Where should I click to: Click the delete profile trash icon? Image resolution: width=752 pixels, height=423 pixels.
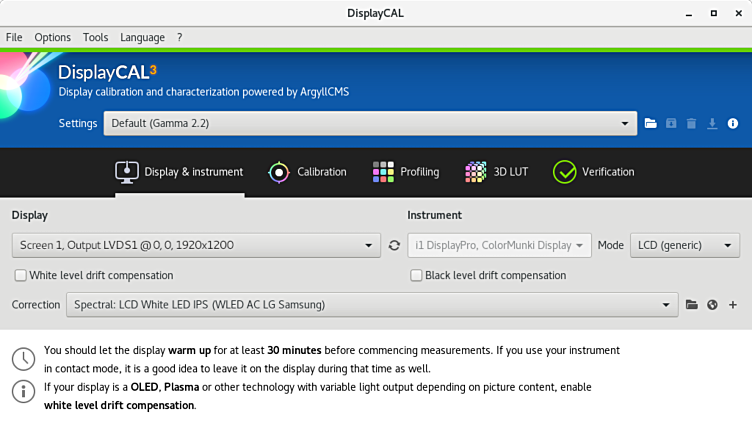click(691, 124)
